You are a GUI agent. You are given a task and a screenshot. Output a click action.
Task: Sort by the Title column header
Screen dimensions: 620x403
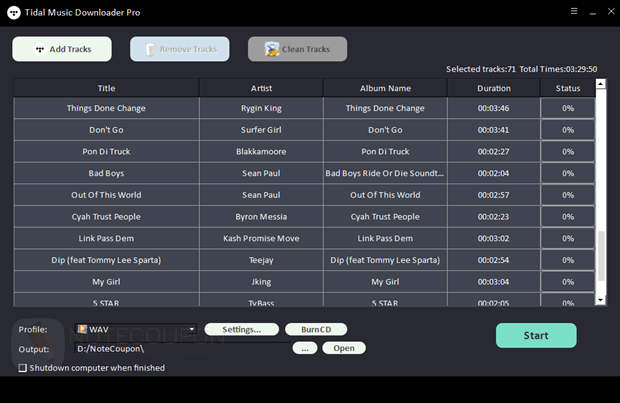tap(106, 88)
